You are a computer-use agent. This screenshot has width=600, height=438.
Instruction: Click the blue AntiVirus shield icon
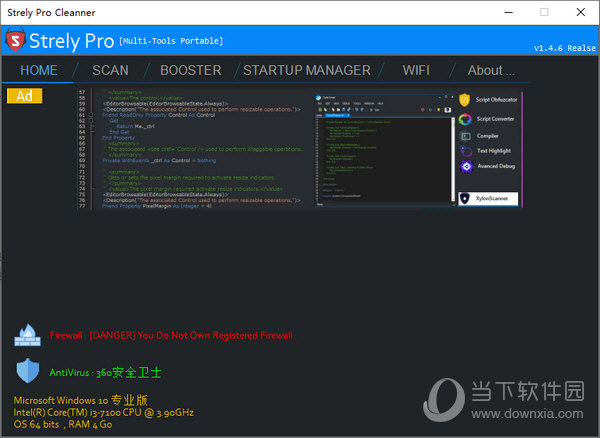[28, 371]
